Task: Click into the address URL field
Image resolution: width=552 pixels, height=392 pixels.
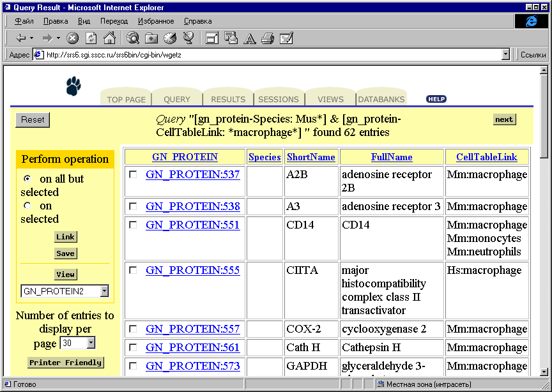Action: click(x=271, y=54)
